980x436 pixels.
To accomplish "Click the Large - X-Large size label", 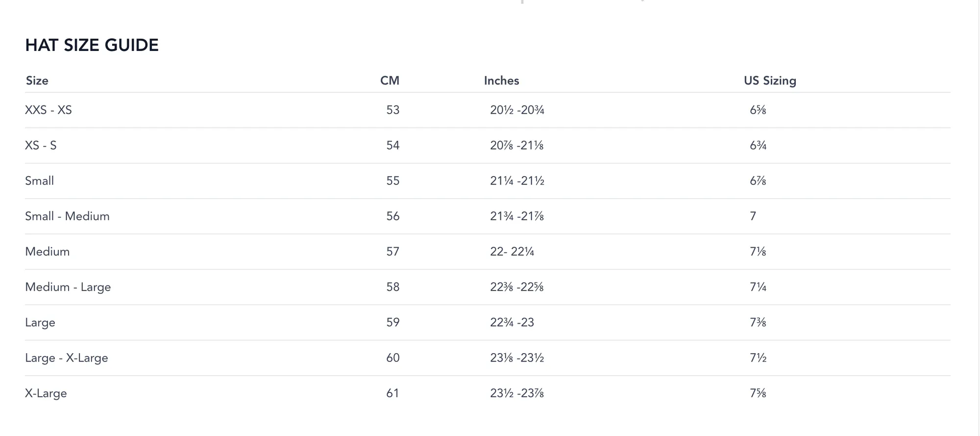I will point(67,358).
